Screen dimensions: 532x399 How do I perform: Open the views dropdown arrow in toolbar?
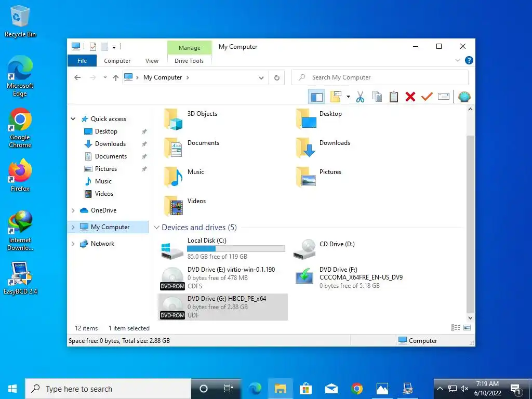(x=348, y=97)
